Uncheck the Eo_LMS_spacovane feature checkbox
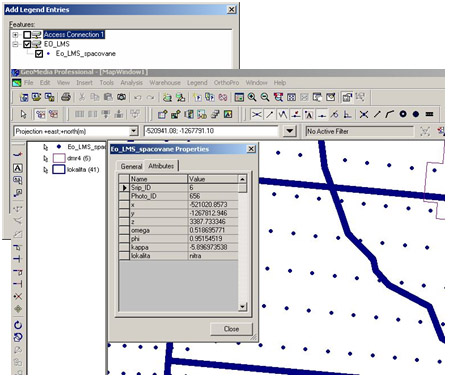The height and width of the screenshot is (380, 454). (39, 53)
